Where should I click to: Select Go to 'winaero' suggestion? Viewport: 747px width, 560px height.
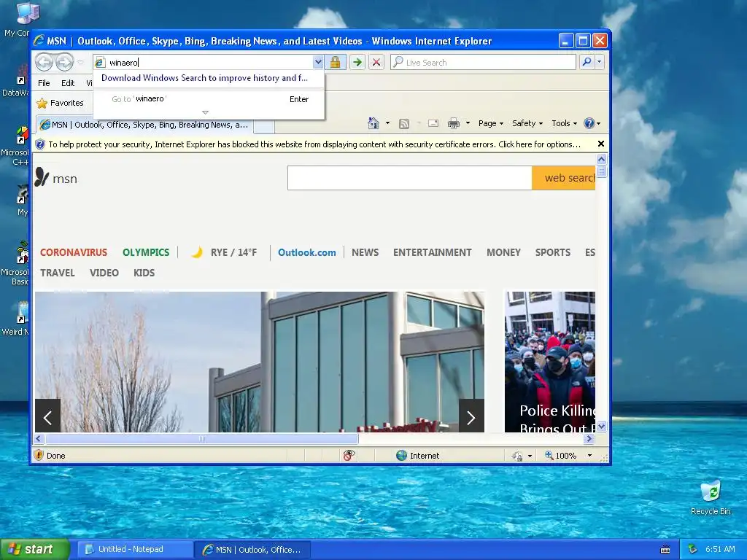[x=209, y=99]
